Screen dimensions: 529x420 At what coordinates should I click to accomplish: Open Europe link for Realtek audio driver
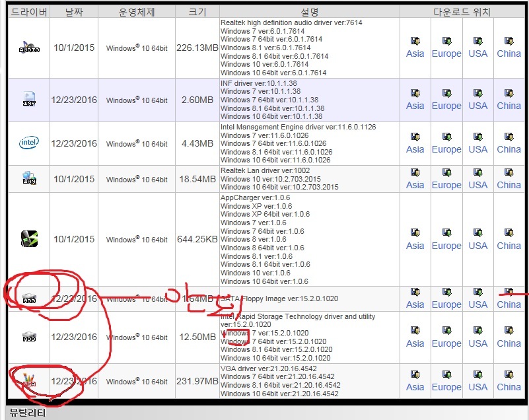coord(446,54)
